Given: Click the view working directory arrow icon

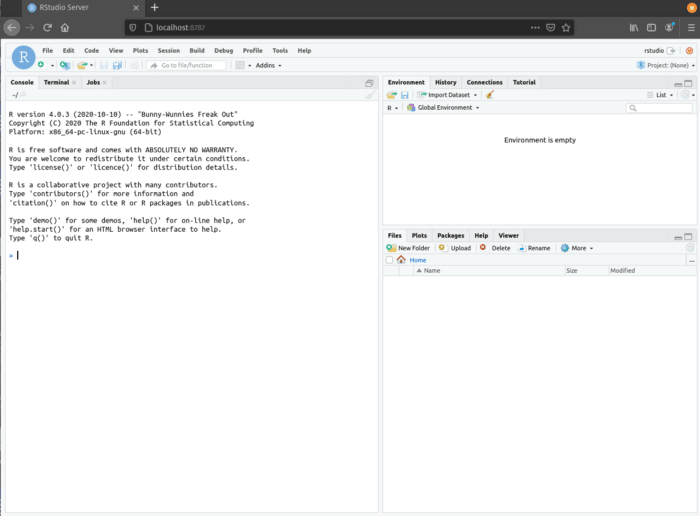Looking at the screenshot, I should coord(23,95).
